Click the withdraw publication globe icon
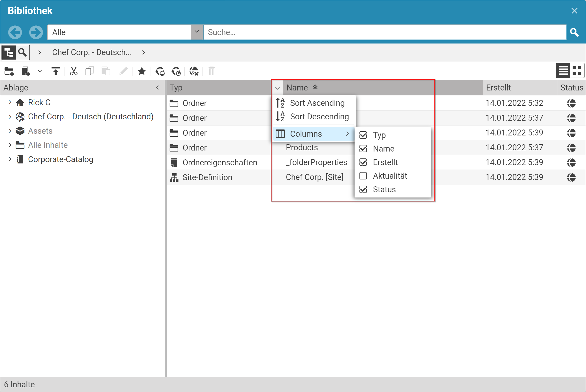The image size is (586, 392). [194, 71]
